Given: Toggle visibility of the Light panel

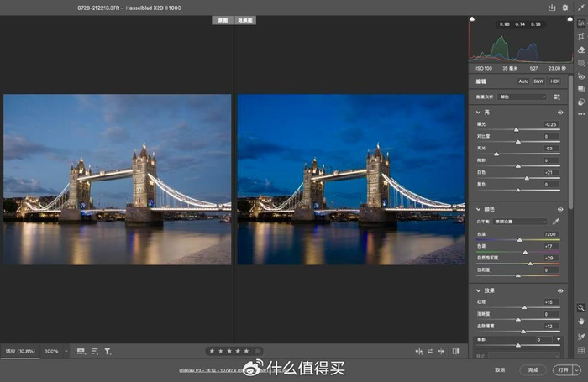Looking at the screenshot, I should pos(560,113).
